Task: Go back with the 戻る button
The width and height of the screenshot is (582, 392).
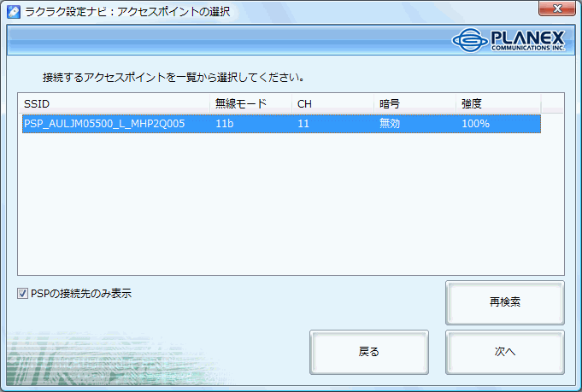Action: pos(369,352)
